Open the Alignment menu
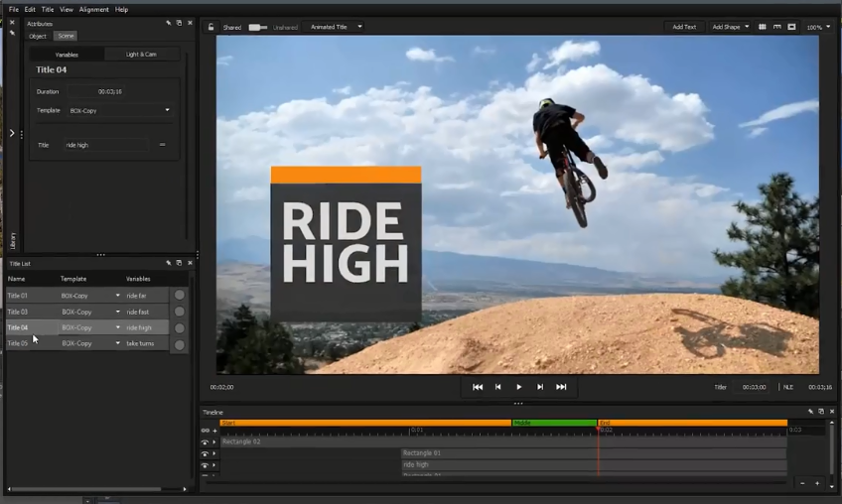Image resolution: width=842 pixels, height=504 pixels. pyautogui.click(x=94, y=9)
